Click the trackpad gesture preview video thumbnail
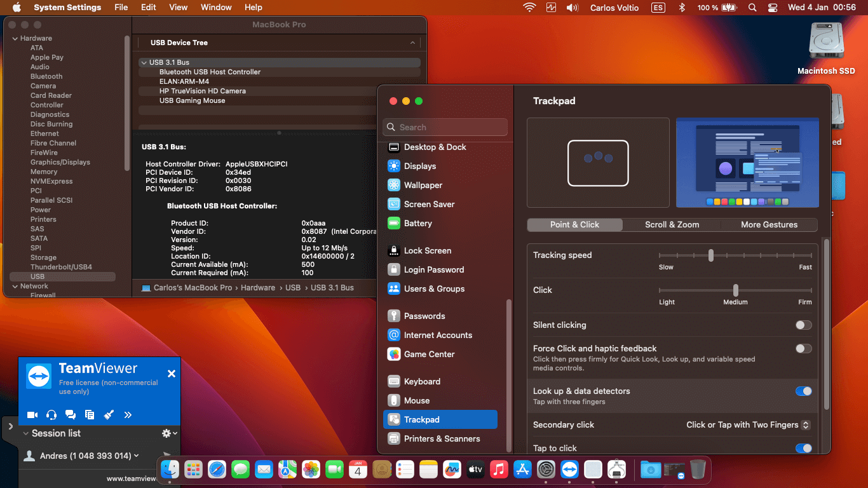This screenshot has height=488, width=868. coord(747,163)
